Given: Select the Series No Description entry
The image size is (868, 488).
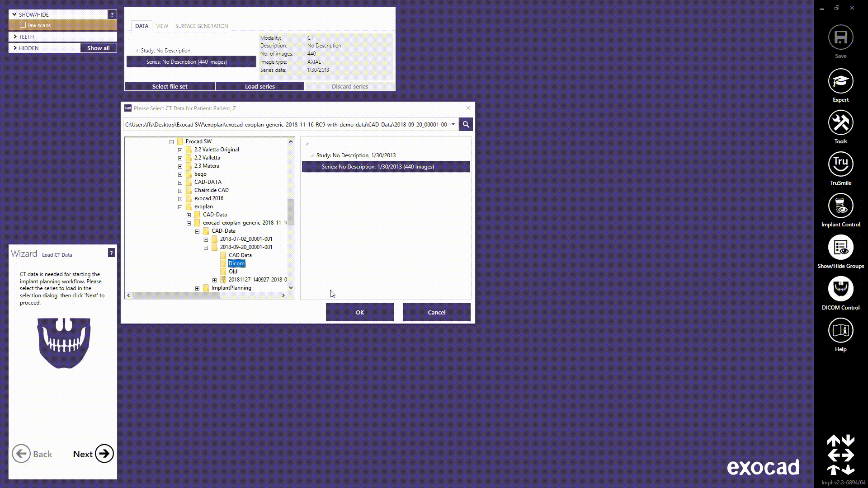Looking at the screenshot, I should point(386,166).
